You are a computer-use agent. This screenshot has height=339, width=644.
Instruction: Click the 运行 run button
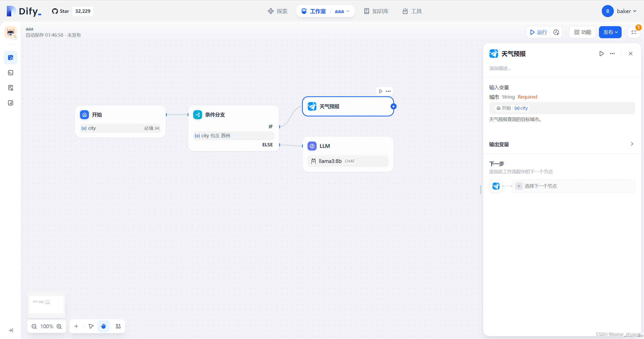point(538,32)
